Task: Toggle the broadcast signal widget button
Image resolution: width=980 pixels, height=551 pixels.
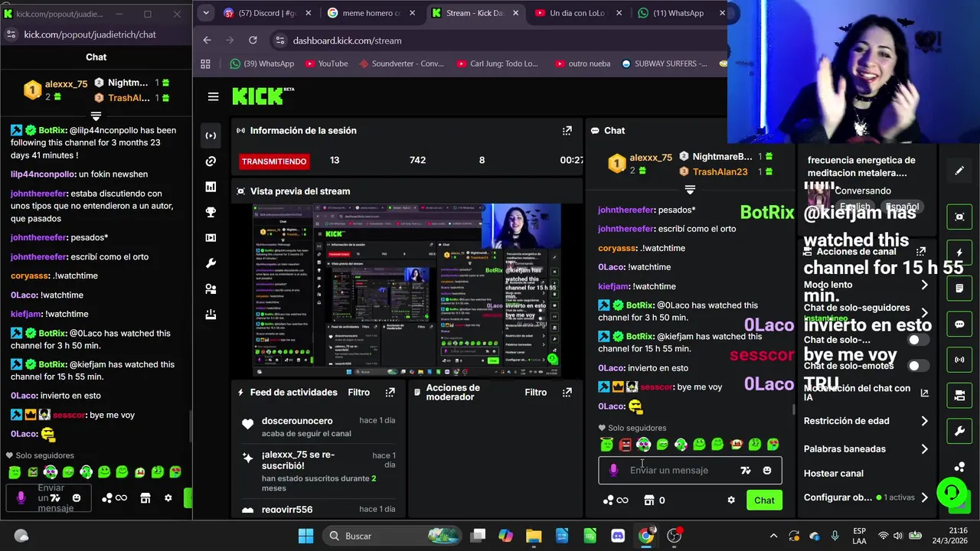Action: [x=959, y=360]
